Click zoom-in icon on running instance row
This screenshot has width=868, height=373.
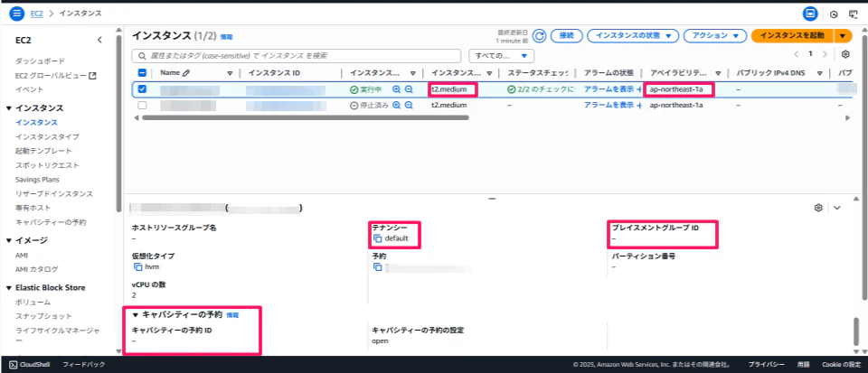(396, 89)
